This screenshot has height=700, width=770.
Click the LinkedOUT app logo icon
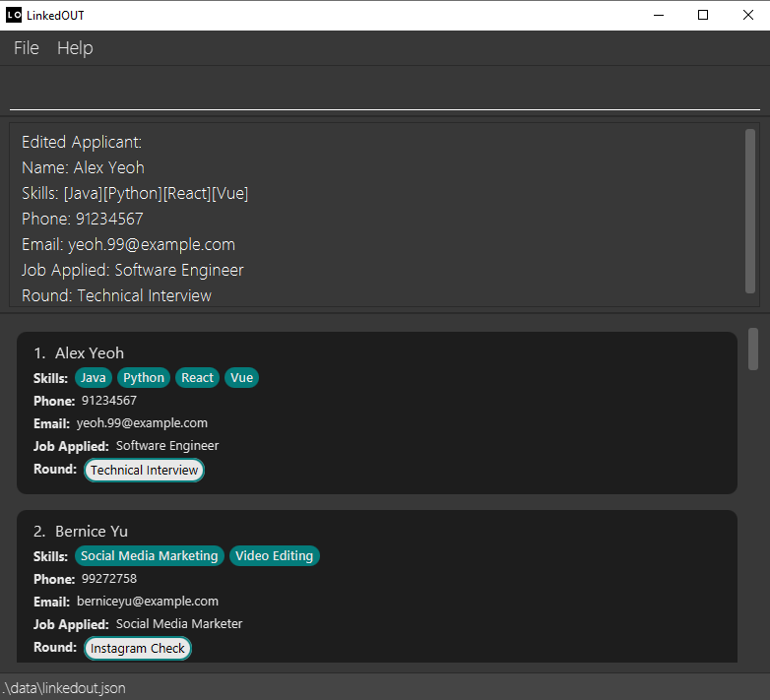click(x=14, y=15)
